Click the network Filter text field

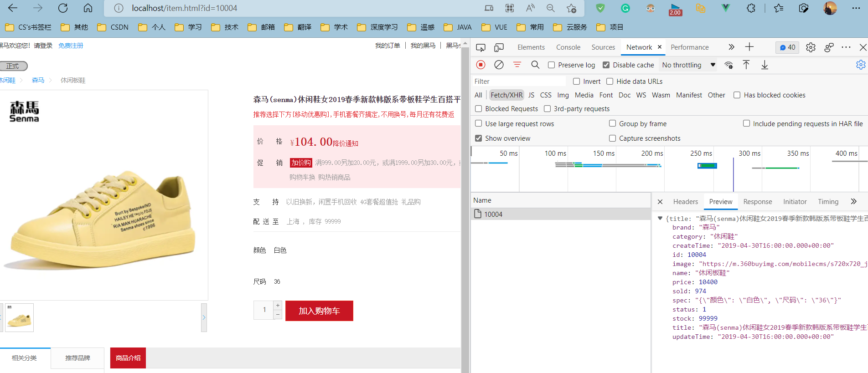pyautogui.click(x=518, y=82)
